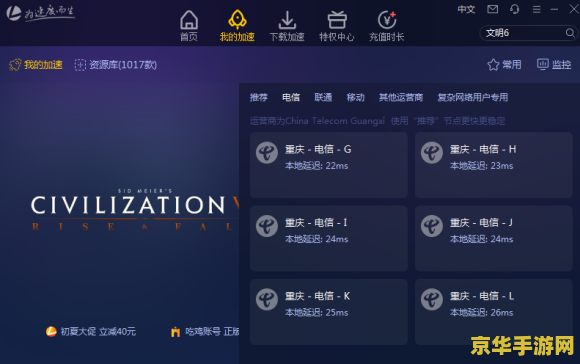
Task: Click the search field containing 文明6
Action: pos(528,33)
